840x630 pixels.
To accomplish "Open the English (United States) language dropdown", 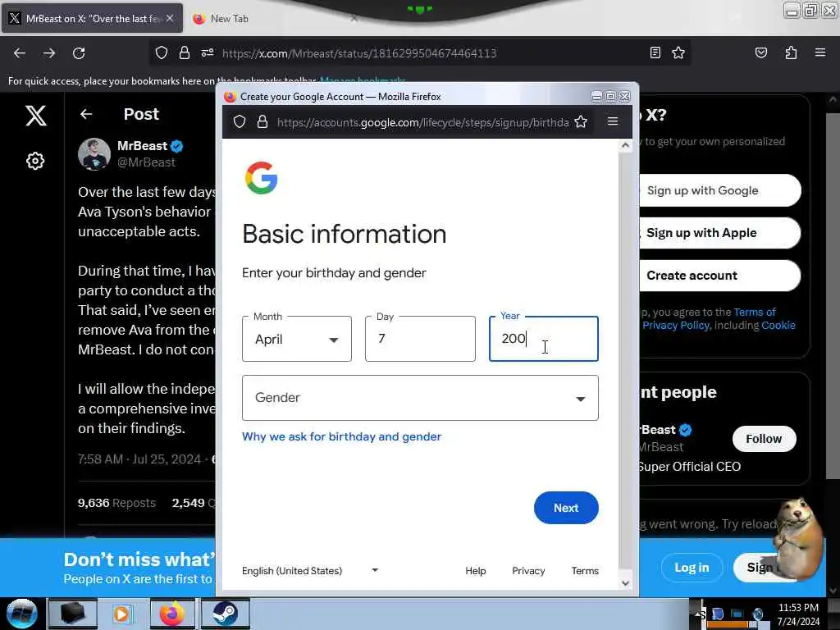I will [x=310, y=571].
